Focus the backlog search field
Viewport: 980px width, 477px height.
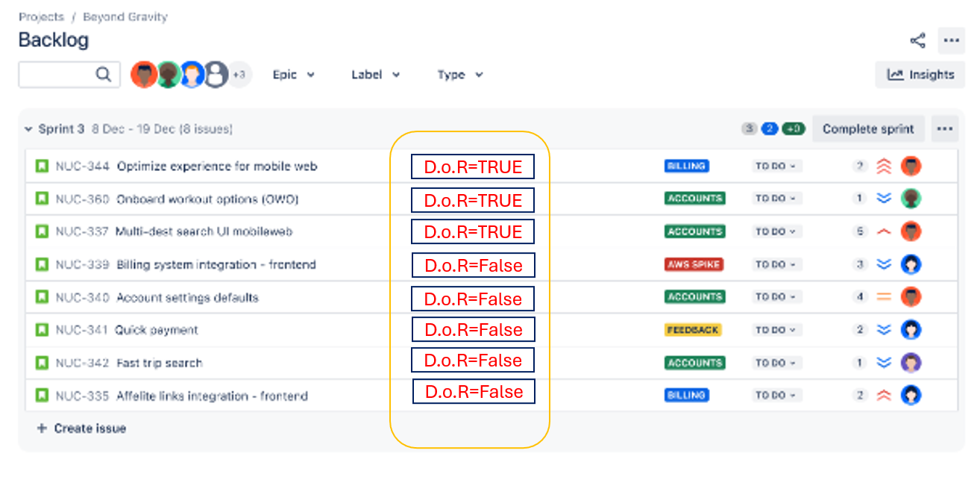pyautogui.click(x=69, y=75)
